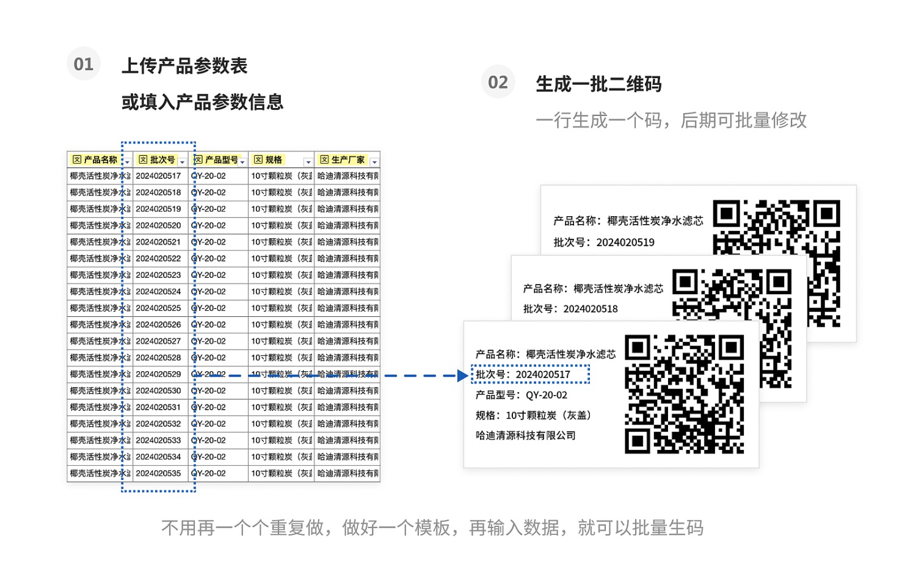The width and height of the screenshot is (916, 588).
Task: Click the QR code on the 2024020517 label
Action: (685, 394)
